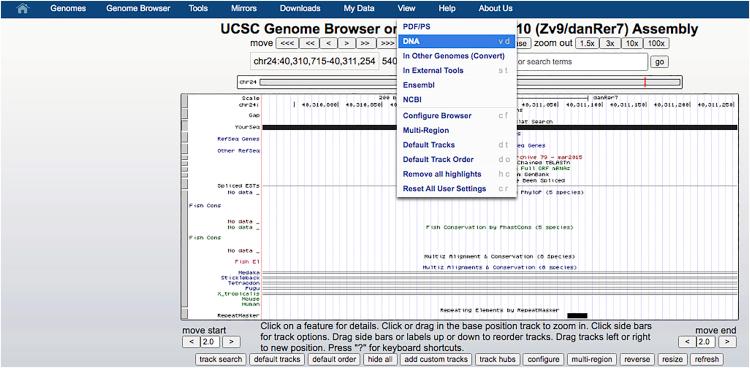Click the RepeatMasker track label
The image size is (750, 368).
click(238, 315)
